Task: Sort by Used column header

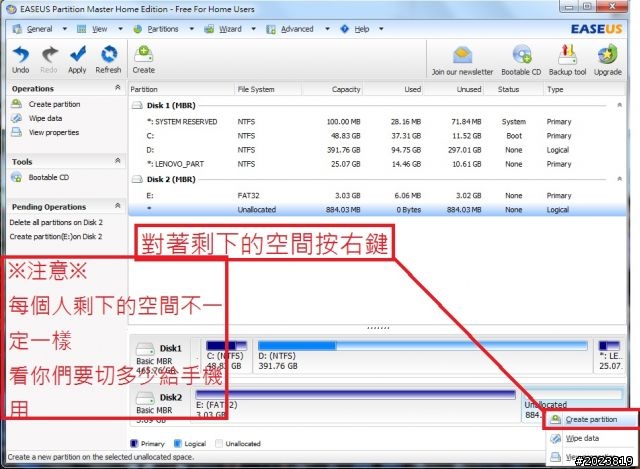Action: click(x=393, y=89)
